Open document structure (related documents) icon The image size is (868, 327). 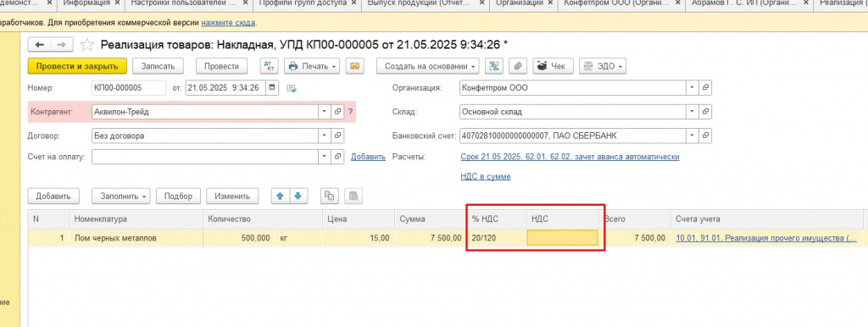[x=494, y=66]
